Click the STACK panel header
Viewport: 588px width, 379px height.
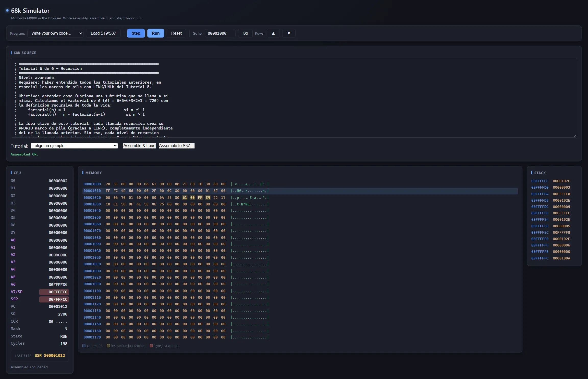(x=540, y=173)
